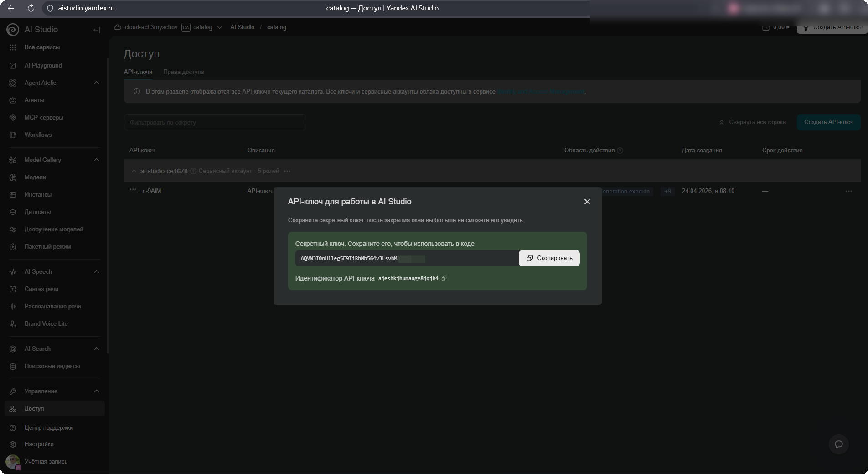Viewport: 868px width, 474px height.
Task: Open Дообучение моделей section
Action: tap(54, 229)
